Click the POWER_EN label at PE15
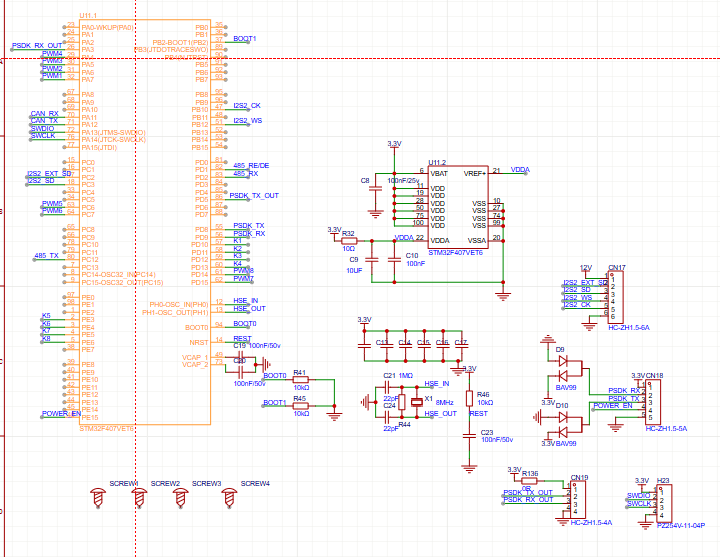Viewport: 720px width, 557px height. [62, 414]
